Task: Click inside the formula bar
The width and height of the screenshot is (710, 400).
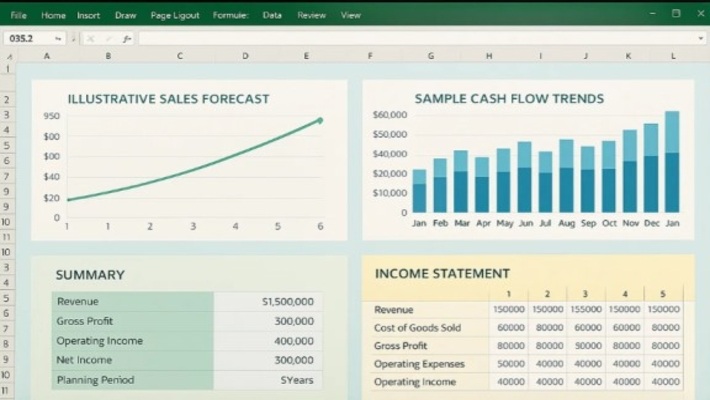Action: click(x=400, y=38)
